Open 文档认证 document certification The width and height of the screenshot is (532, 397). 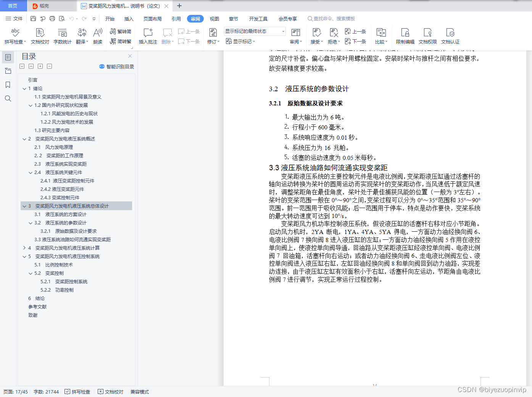tap(450, 36)
